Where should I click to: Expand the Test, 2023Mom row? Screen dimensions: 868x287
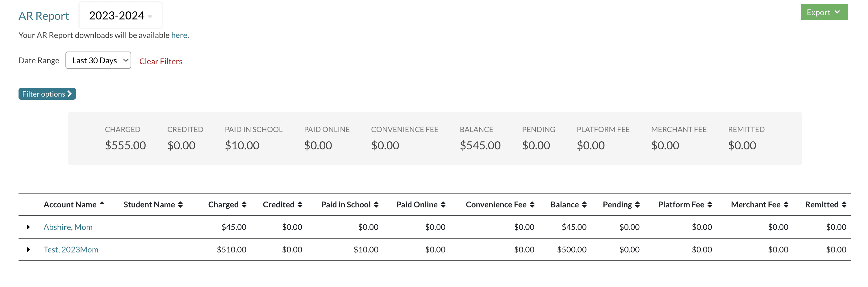[x=28, y=250]
